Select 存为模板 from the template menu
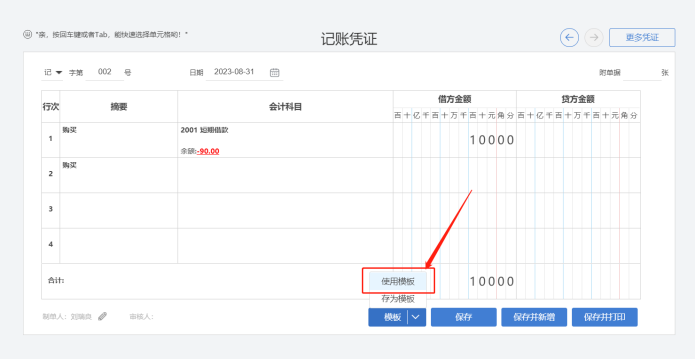The image size is (696, 360). click(x=398, y=299)
